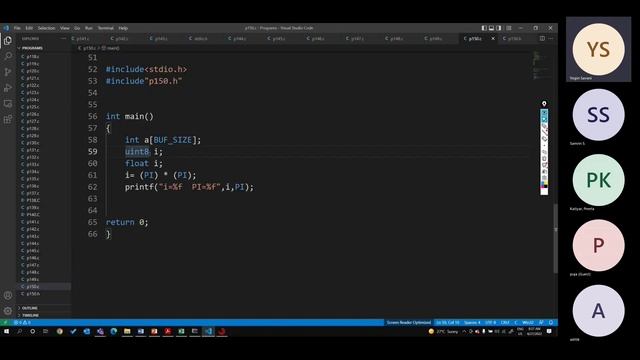Click the split editor icon
Viewport: 640px width, 360px height.
pos(542,38)
